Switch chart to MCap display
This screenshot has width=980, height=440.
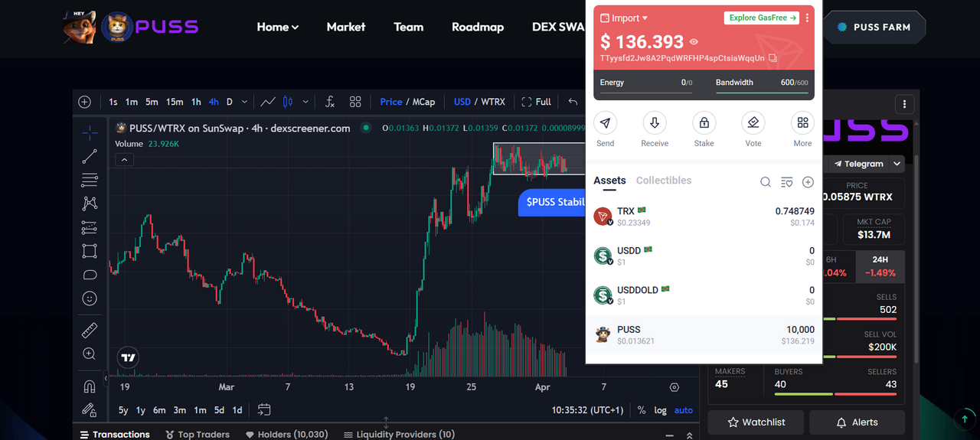(x=423, y=102)
